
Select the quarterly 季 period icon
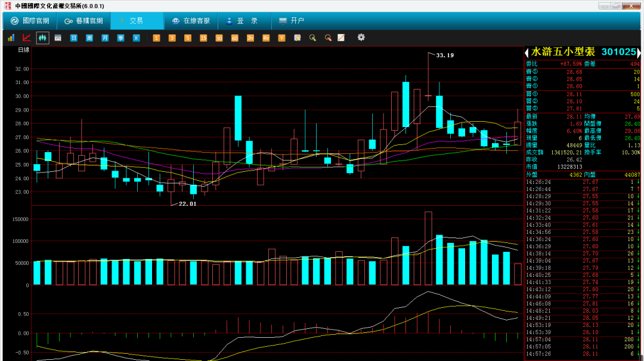pyautogui.click(x=120, y=38)
